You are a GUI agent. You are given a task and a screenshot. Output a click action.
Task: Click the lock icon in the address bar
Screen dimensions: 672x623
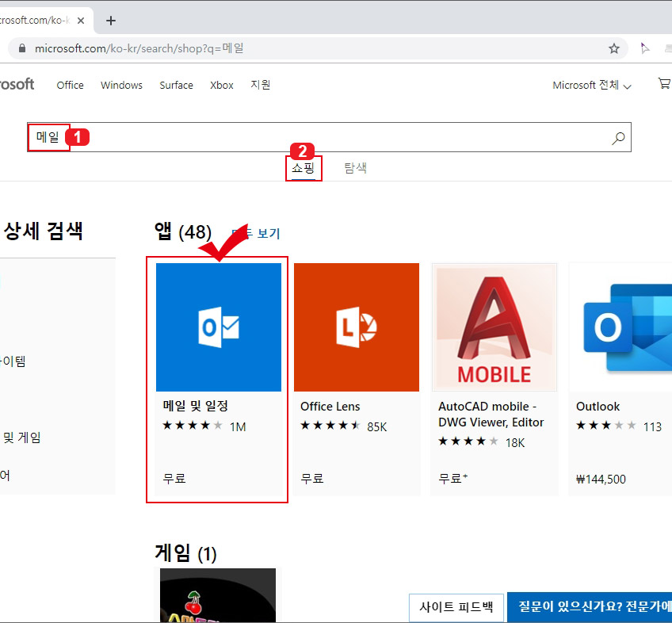22,48
